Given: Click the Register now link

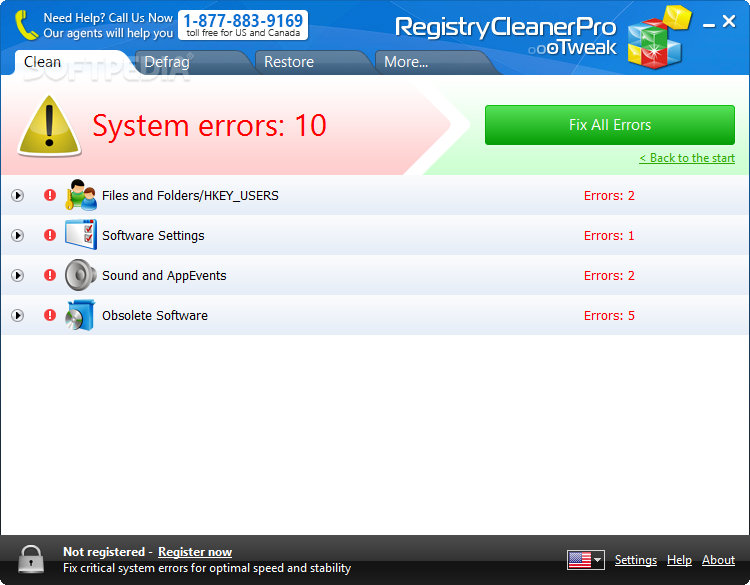Looking at the screenshot, I should [x=195, y=552].
